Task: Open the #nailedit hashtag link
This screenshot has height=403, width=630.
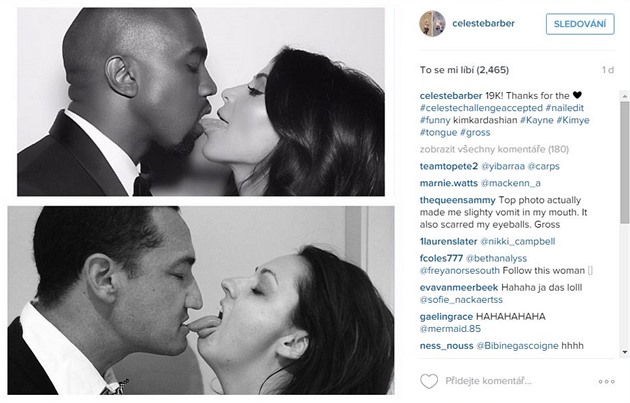Action: tap(565, 108)
